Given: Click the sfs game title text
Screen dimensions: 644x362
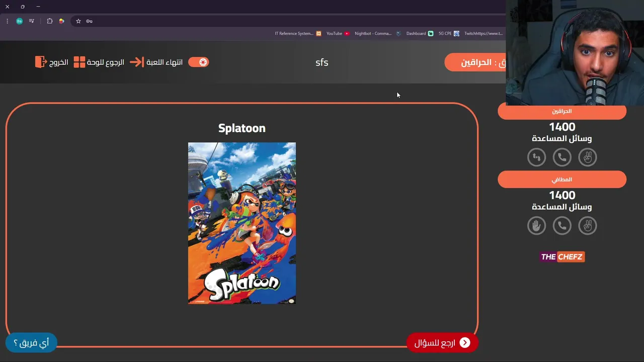Looking at the screenshot, I should point(322,62).
